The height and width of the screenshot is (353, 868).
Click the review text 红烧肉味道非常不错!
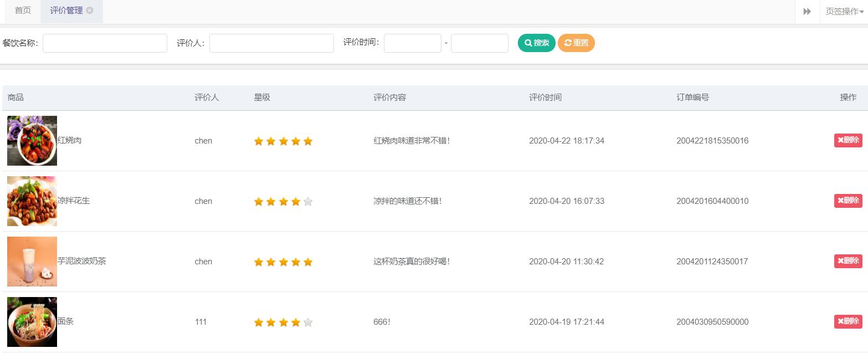point(412,141)
